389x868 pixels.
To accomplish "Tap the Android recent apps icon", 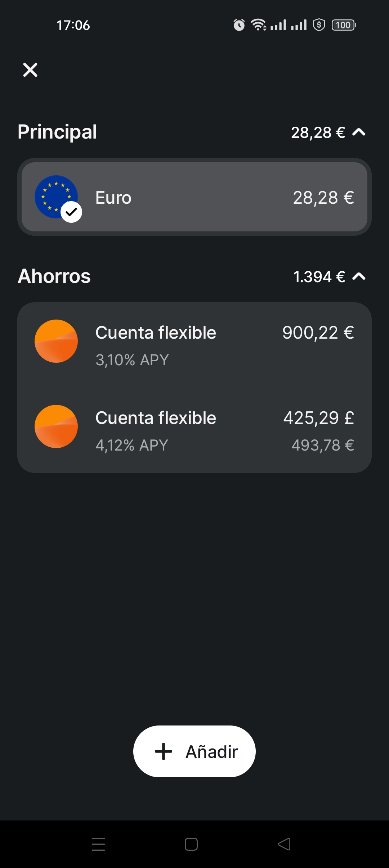I will coord(98,844).
